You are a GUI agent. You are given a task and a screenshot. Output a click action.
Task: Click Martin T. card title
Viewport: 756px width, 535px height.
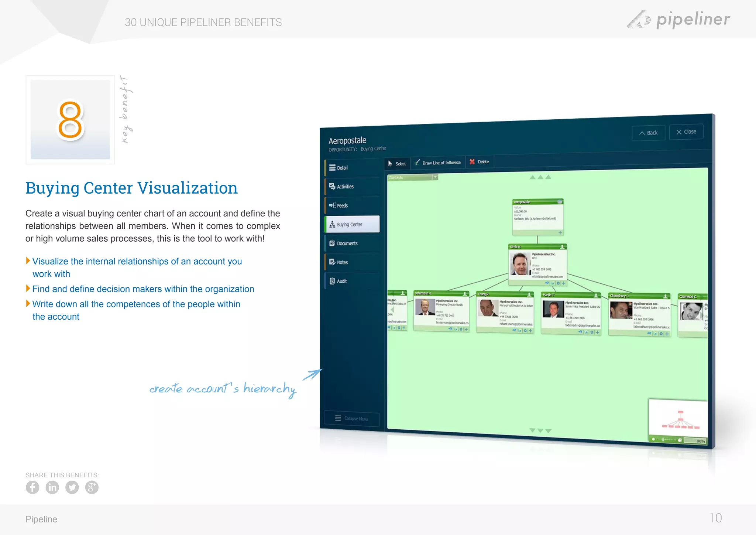(x=549, y=295)
